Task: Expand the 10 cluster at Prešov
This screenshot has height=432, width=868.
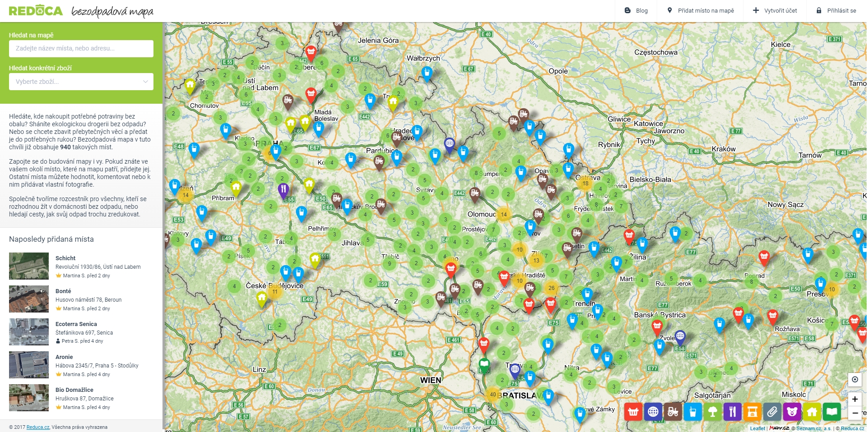Action: click(x=832, y=289)
